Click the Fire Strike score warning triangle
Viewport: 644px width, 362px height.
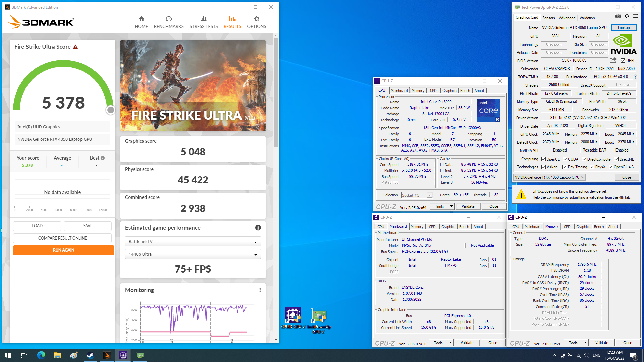(x=75, y=47)
